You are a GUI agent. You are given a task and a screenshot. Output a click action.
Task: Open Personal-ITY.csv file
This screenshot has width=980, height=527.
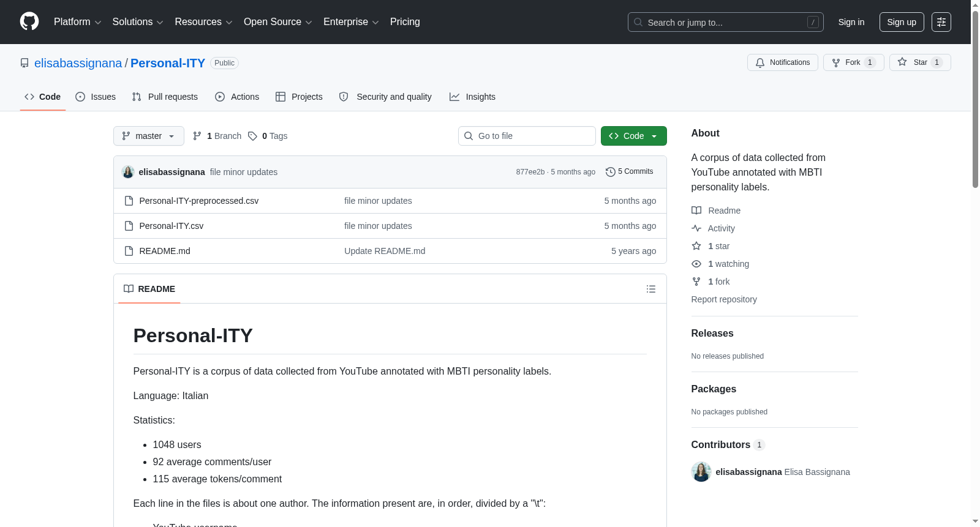click(x=171, y=226)
